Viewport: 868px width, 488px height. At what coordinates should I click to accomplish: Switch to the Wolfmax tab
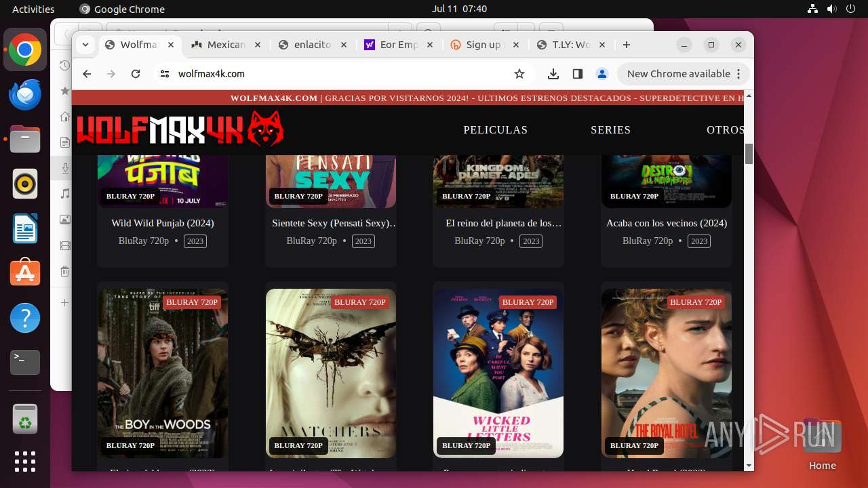(x=140, y=45)
